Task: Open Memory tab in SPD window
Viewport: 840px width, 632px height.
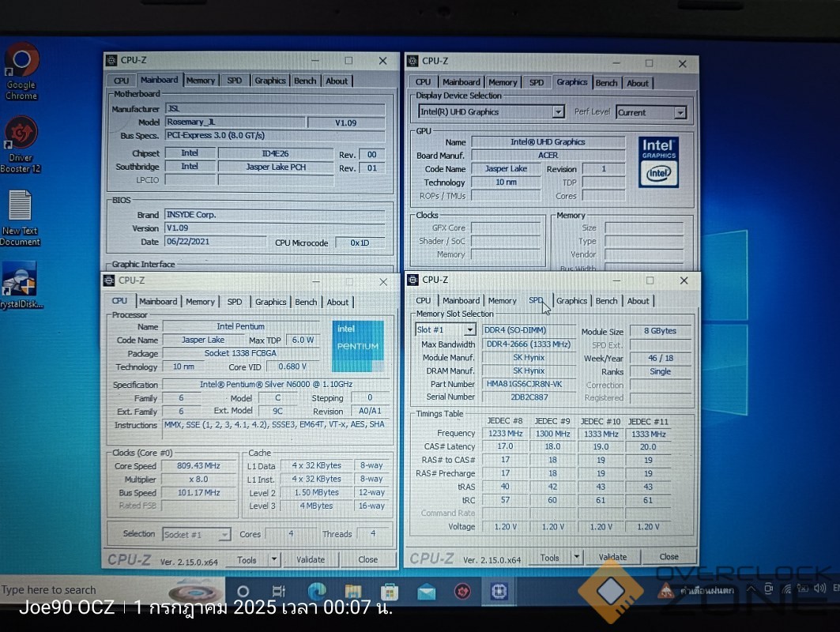Action: 502,301
